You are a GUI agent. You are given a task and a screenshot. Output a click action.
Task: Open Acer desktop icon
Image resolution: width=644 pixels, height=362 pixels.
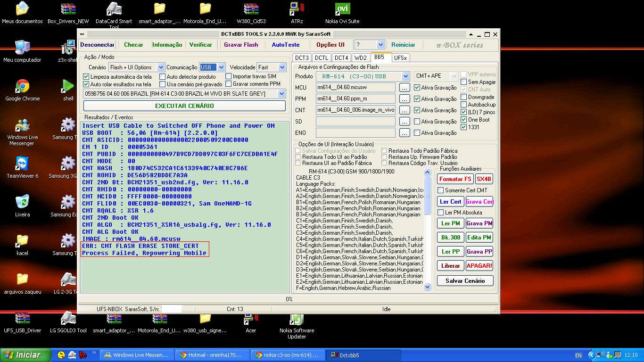(251, 323)
